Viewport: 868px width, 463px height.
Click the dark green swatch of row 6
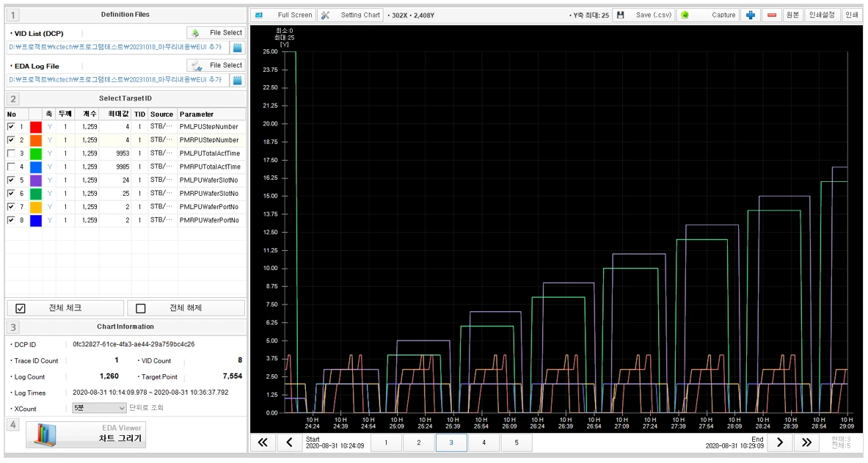pyautogui.click(x=35, y=193)
